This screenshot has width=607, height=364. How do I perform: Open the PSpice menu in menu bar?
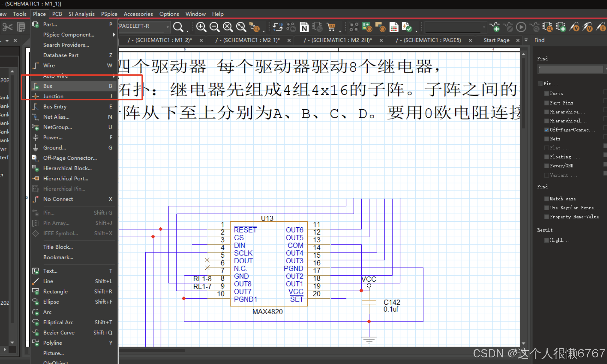pyautogui.click(x=109, y=14)
